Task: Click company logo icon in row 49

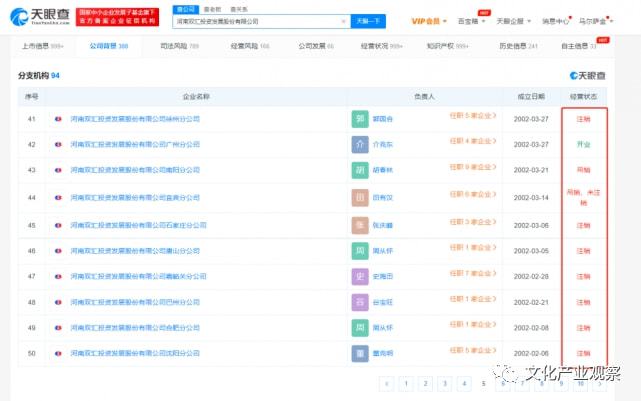Action: click(x=58, y=328)
